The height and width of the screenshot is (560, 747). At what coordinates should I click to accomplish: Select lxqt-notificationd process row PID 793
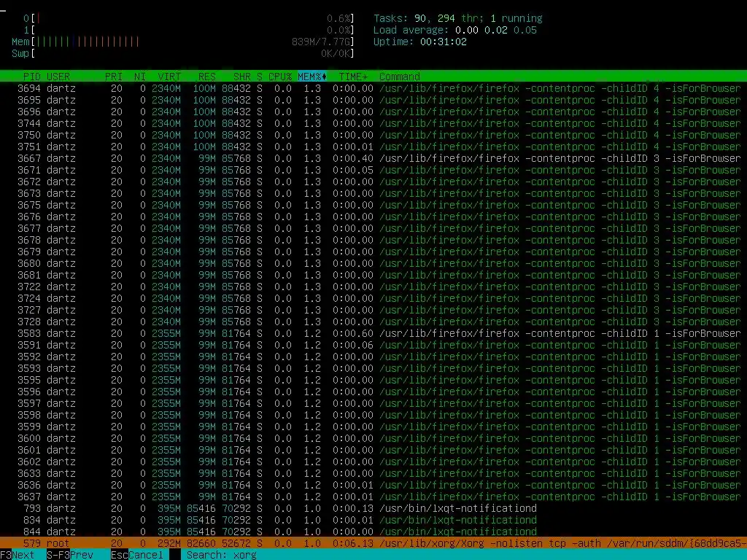coord(373,508)
